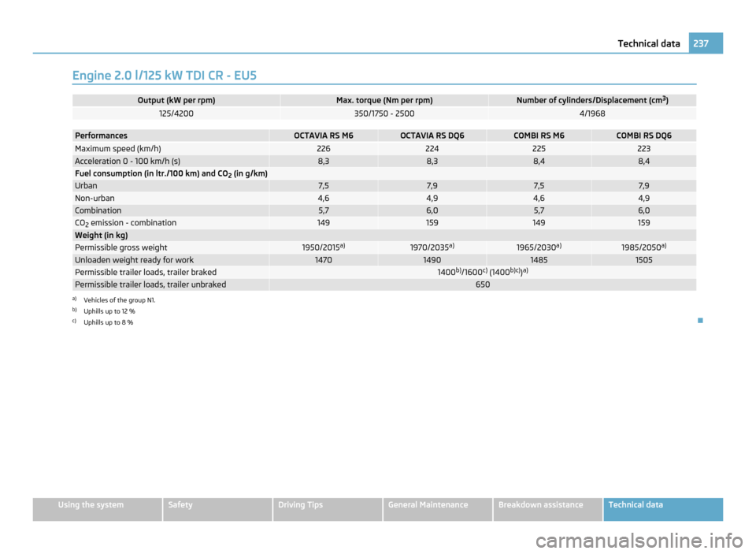
Task: Open the Safety section tab
Action: click(x=217, y=509)
